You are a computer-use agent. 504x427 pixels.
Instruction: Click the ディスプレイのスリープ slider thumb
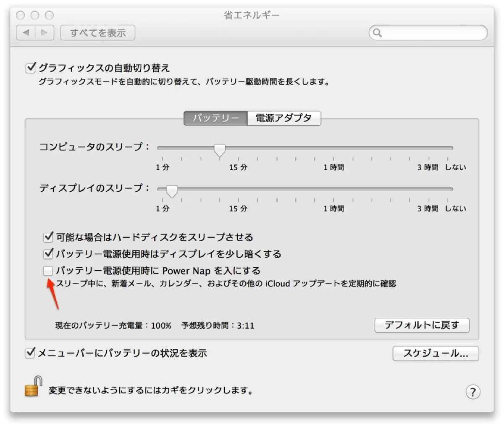(171, 191)
